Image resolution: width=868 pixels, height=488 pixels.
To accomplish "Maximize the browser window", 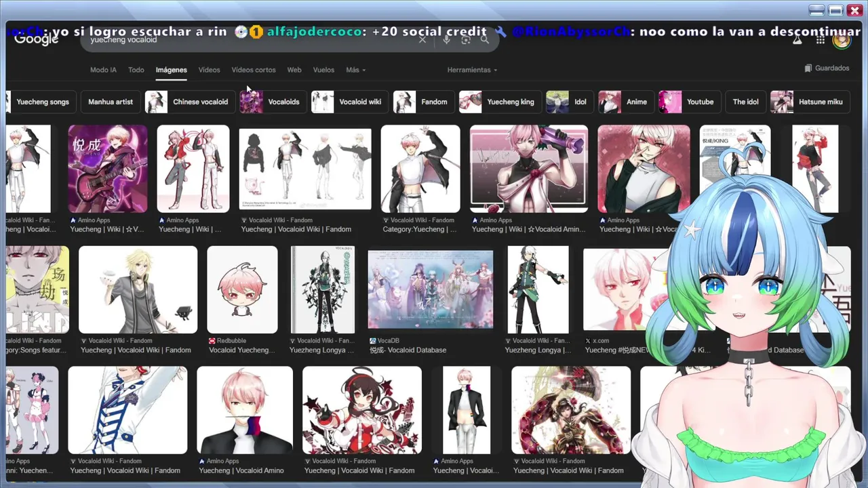I will pos(835,10).
